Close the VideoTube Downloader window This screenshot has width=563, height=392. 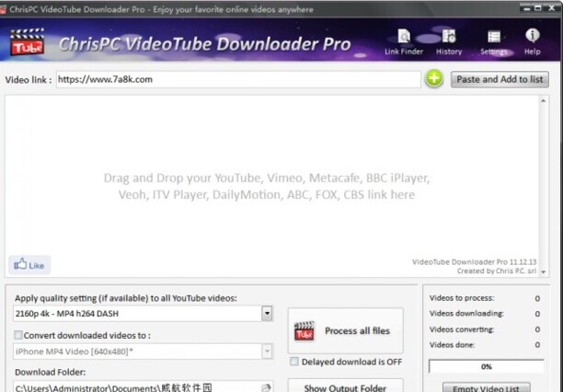coord(552,8)
